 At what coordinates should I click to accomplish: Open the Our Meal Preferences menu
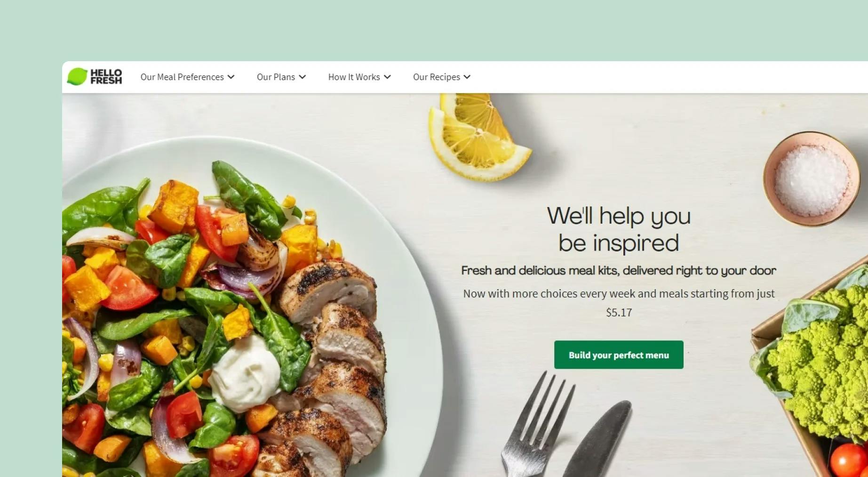(x=182, y=77)
